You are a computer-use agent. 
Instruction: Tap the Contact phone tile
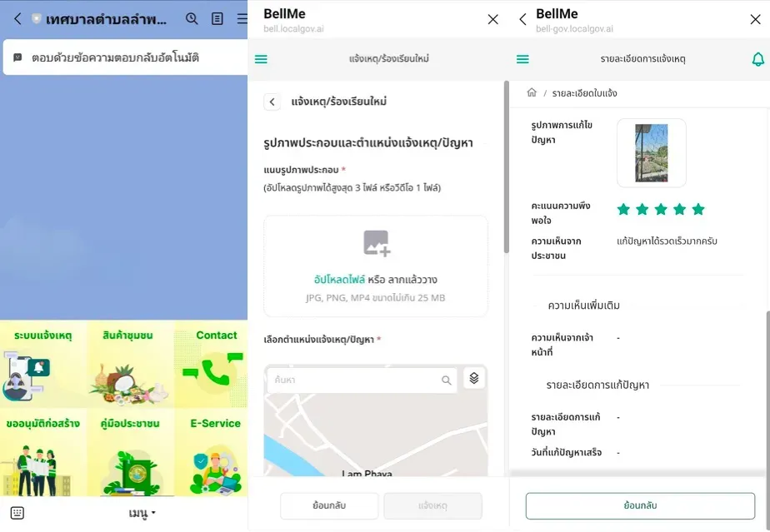(x=211, y=364)
